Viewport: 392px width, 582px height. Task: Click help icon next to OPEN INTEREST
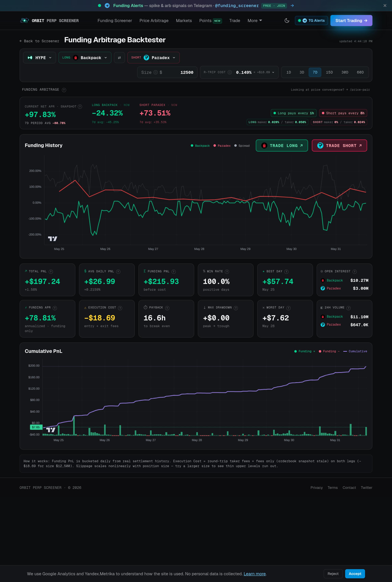[x=354, y=272]
